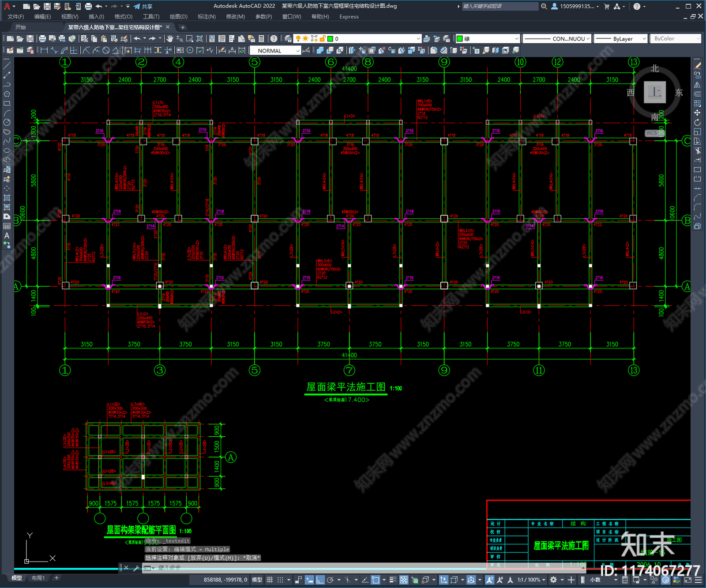Open the Layer Properties Manager icon
This screenshot has height=588, width=706.
[288, 39]
